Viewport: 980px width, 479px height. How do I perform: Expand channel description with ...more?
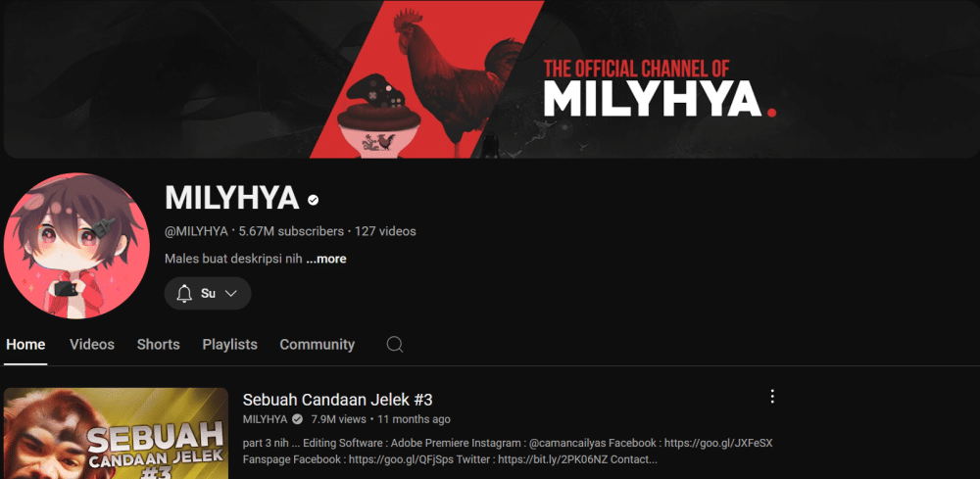[x=326, y=259]
